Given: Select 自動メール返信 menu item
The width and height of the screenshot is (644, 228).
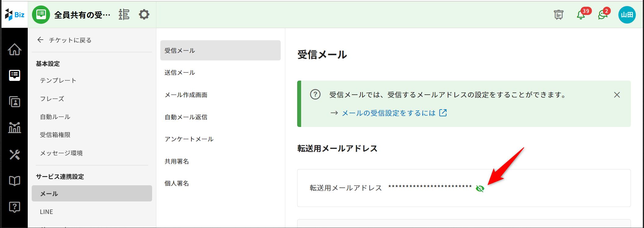Looking at the screenshot, I should point(186,117).
